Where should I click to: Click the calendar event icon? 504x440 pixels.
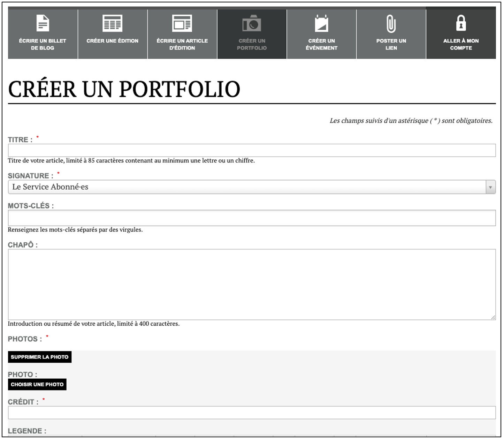321,23
